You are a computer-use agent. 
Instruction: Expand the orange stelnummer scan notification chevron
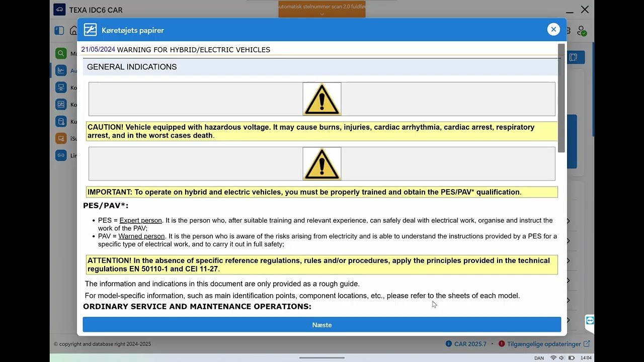322,14
